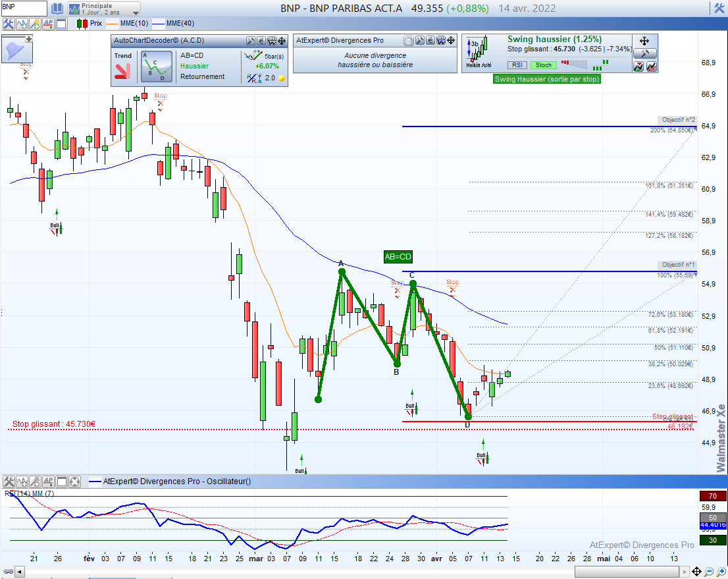Toggle the Stoch button in Swing panel
Viewport: 728px width, 579px height.
(544, 65)
